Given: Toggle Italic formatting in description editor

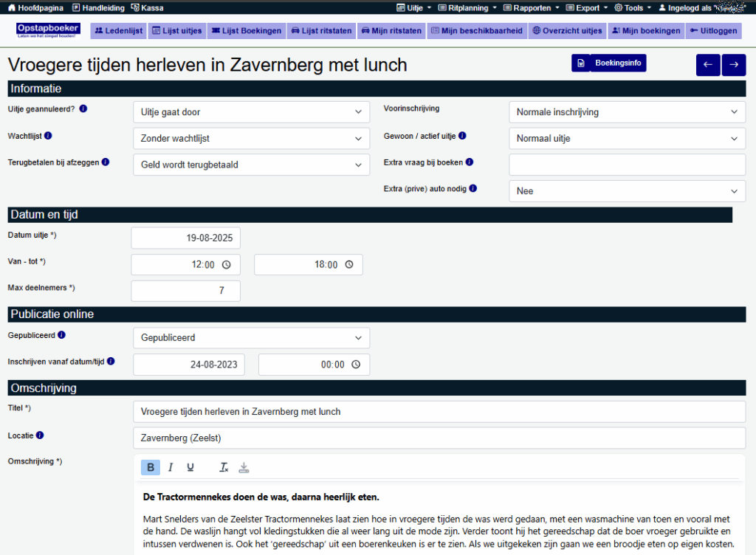Looking at the screenshot, I should click(x=171, y=467).
